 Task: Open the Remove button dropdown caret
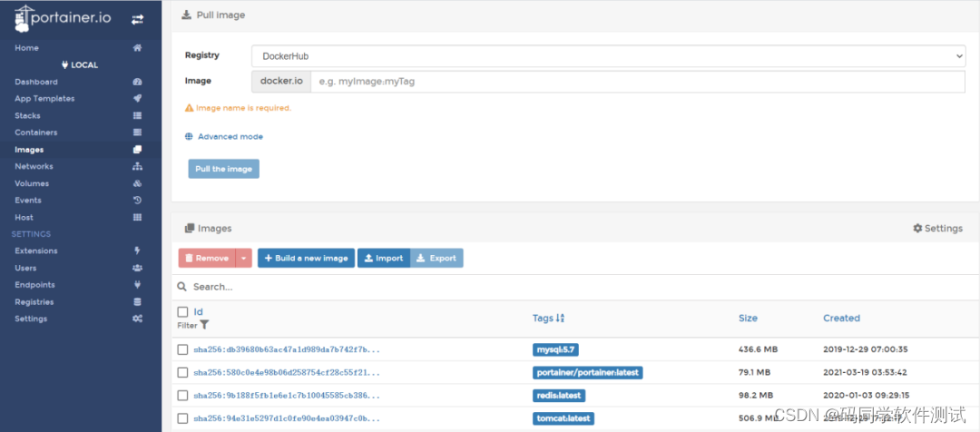244,258
